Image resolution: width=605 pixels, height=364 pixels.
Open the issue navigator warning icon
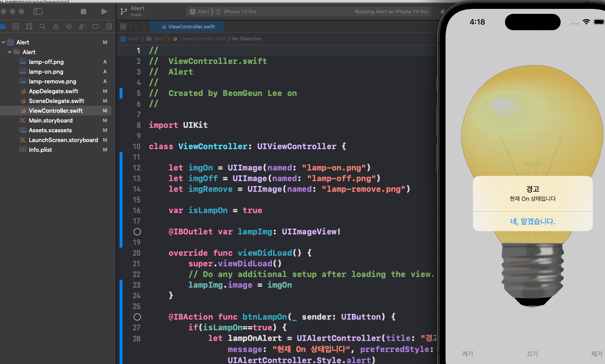(56, 27)
